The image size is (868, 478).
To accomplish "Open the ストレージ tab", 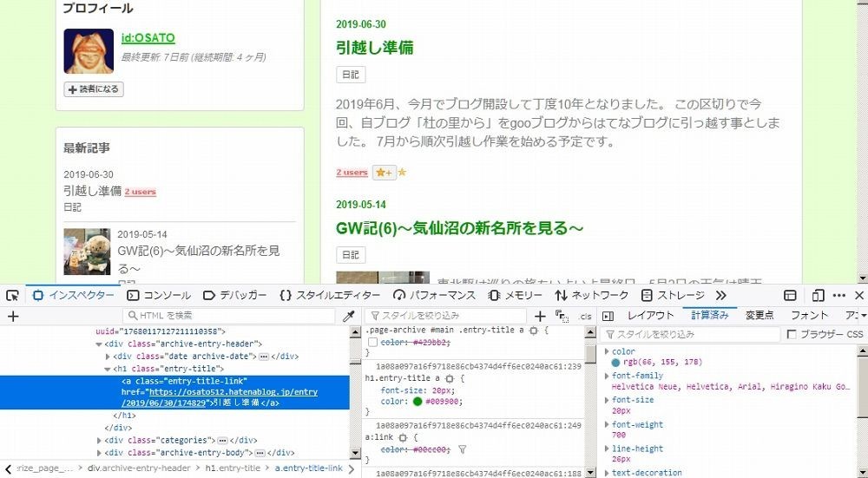I will (673, 296).
